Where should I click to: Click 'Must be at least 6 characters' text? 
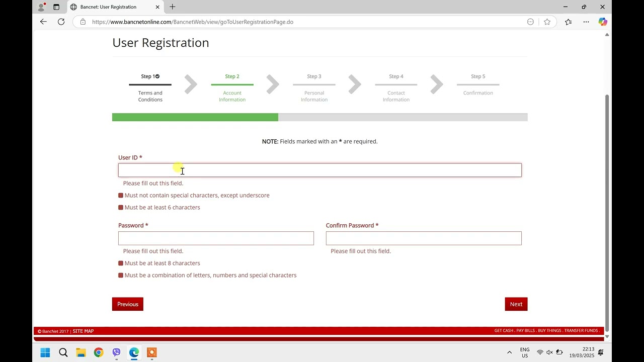pyautogui.click(x=162, y=207)
